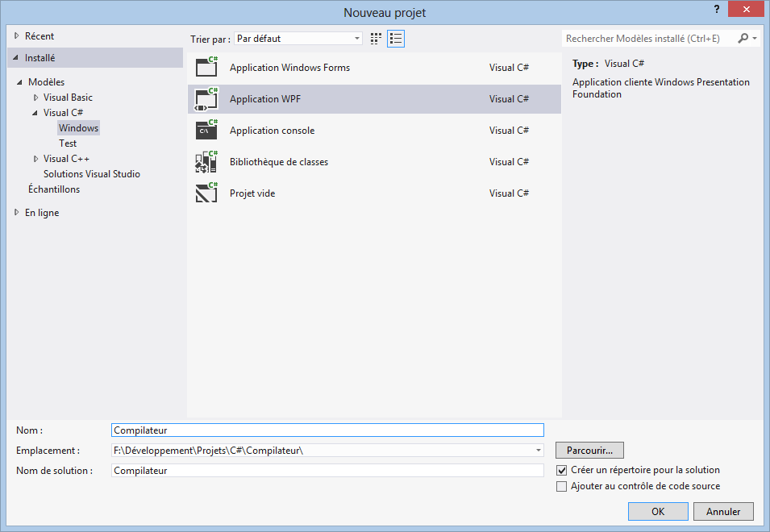Expand the Emplacement path dropdown arrow

pos(539,450)
